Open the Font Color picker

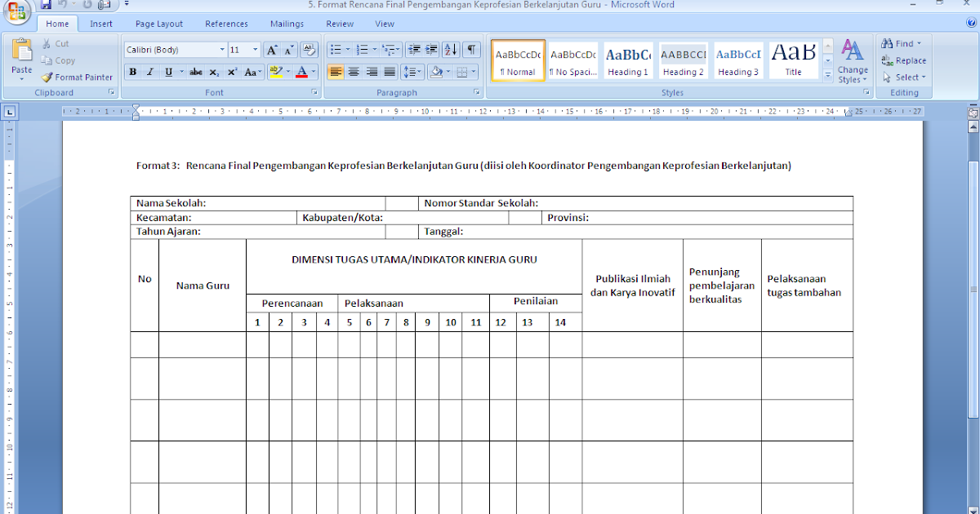coord(302,72)
